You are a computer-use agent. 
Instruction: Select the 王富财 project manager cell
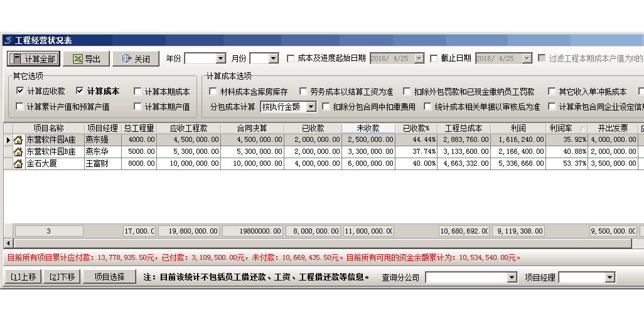pyautogui.click(x=102, y=164)
